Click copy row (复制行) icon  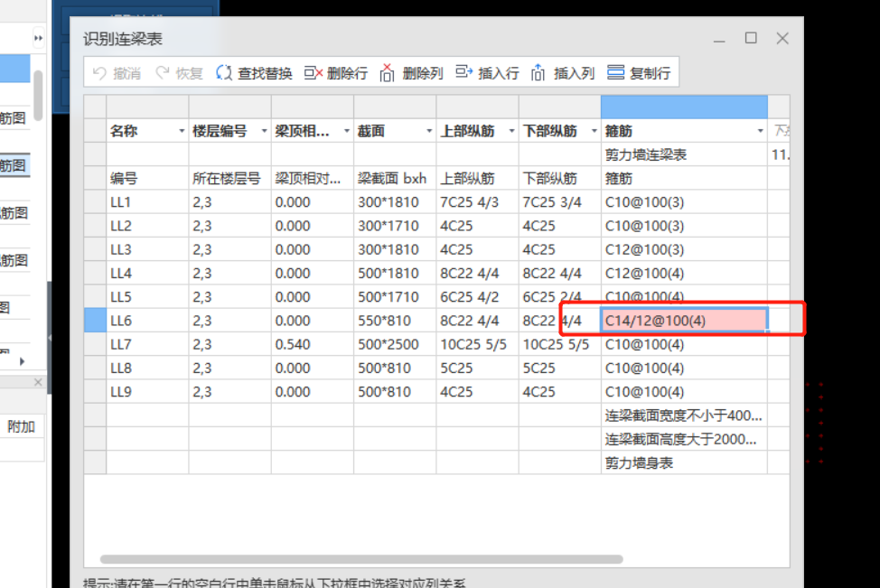tap(615, 73)
